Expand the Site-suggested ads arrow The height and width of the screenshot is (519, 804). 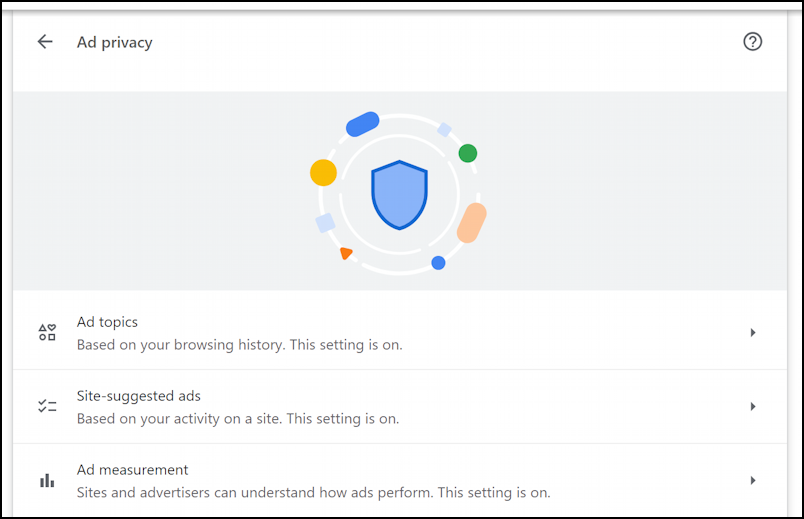pos(752,407)
